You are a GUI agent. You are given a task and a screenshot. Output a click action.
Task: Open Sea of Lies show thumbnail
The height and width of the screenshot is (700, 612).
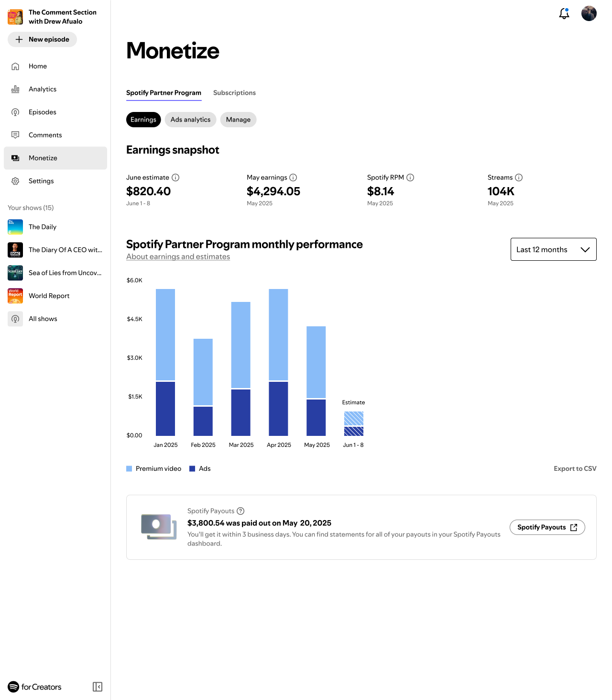[15, 273]
